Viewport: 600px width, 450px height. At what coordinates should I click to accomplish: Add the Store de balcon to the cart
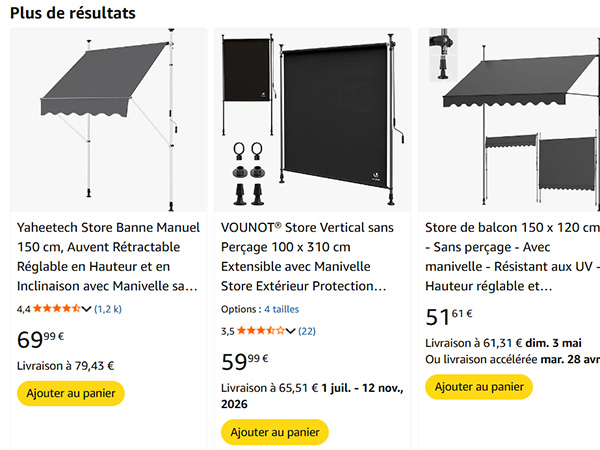click(479, 386)
